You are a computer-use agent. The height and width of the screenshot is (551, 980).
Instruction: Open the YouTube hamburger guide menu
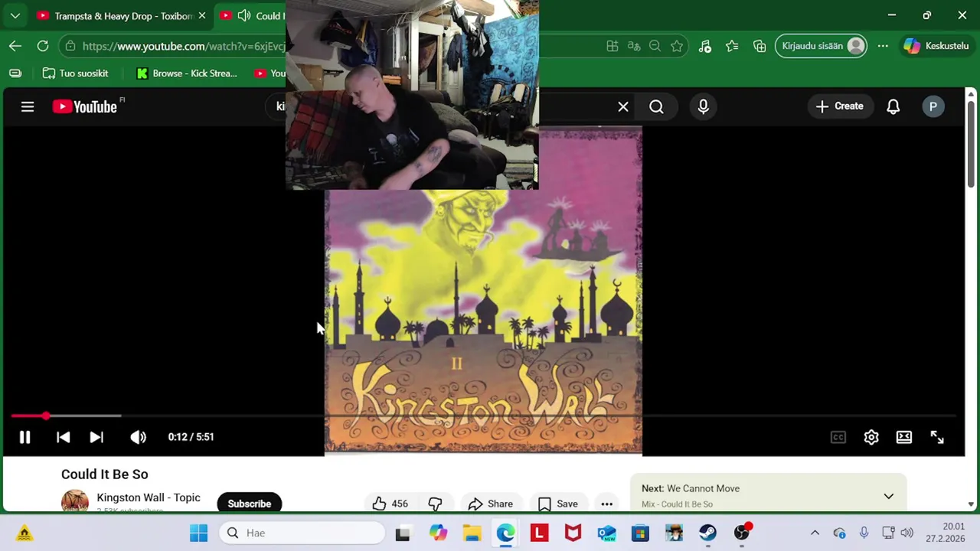click(28, 106)
